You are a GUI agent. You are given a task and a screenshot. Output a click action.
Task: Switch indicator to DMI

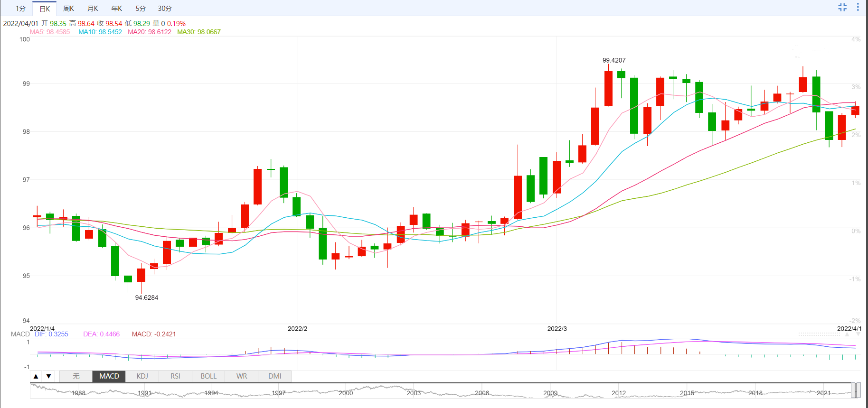(x=274, y=376)
